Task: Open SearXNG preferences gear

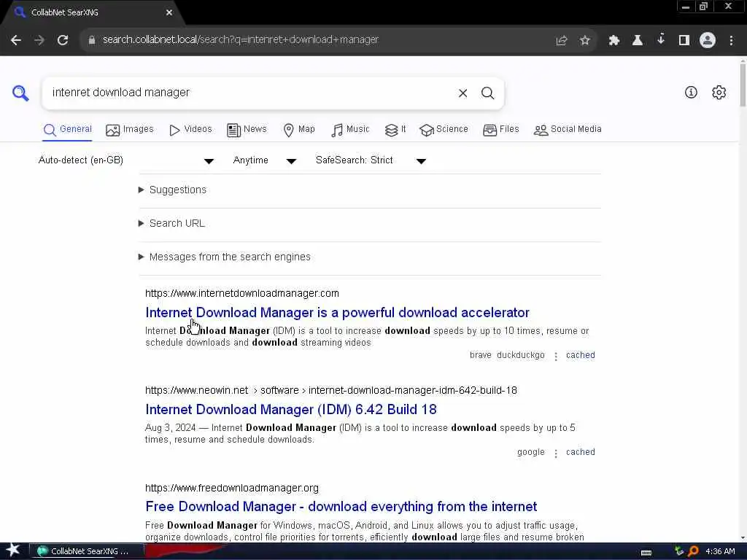Action: (719, 93)
